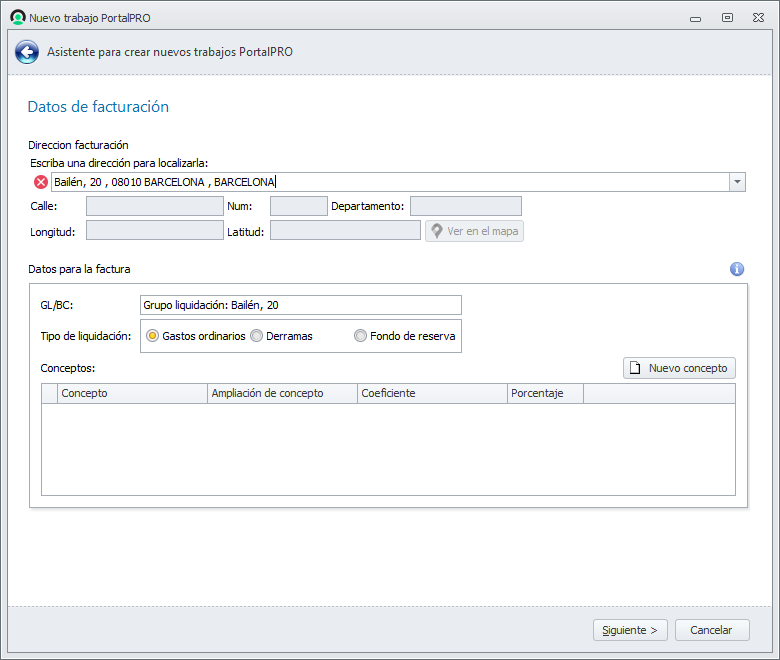Click the PortalPRO app icon in title bar
780x660 pixels.
(18, 17)
